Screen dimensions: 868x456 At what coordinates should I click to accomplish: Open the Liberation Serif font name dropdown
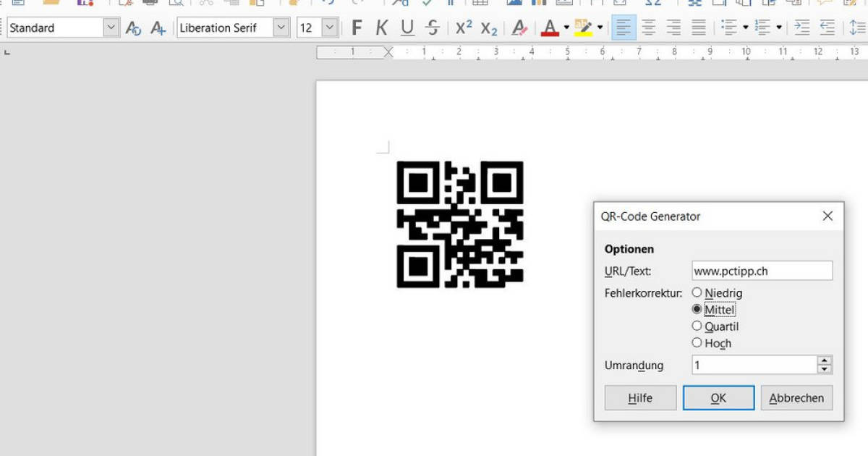tap(281, 28)
